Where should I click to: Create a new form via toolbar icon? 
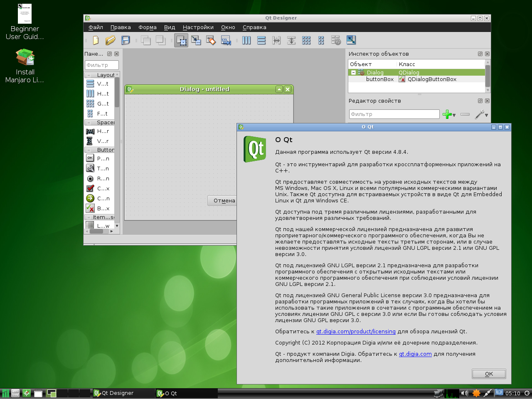point(96,40)
